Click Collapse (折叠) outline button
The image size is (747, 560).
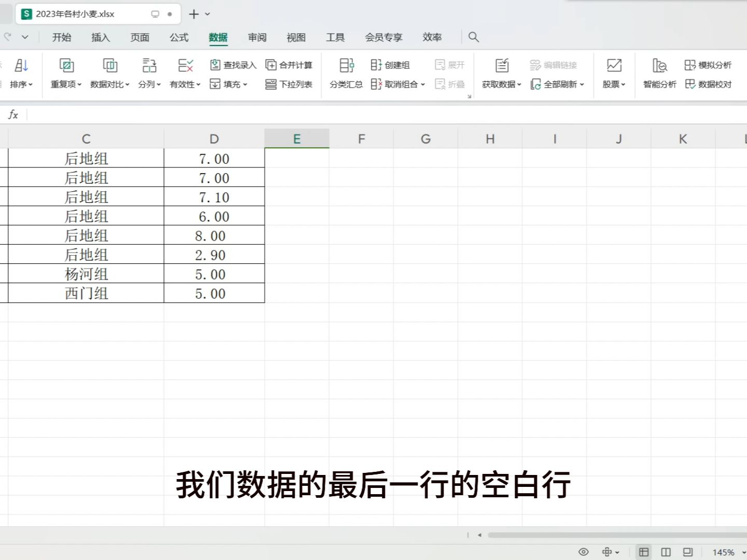click(450, 84)
